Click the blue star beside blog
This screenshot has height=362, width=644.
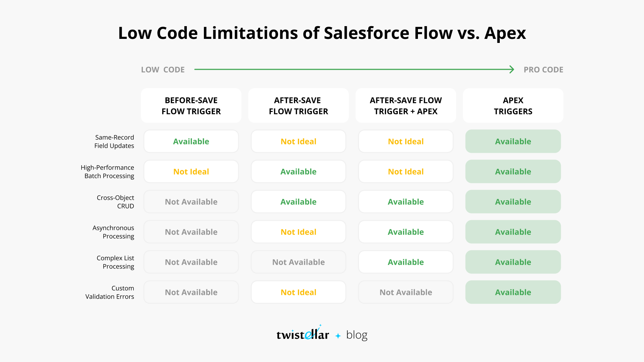338,336
